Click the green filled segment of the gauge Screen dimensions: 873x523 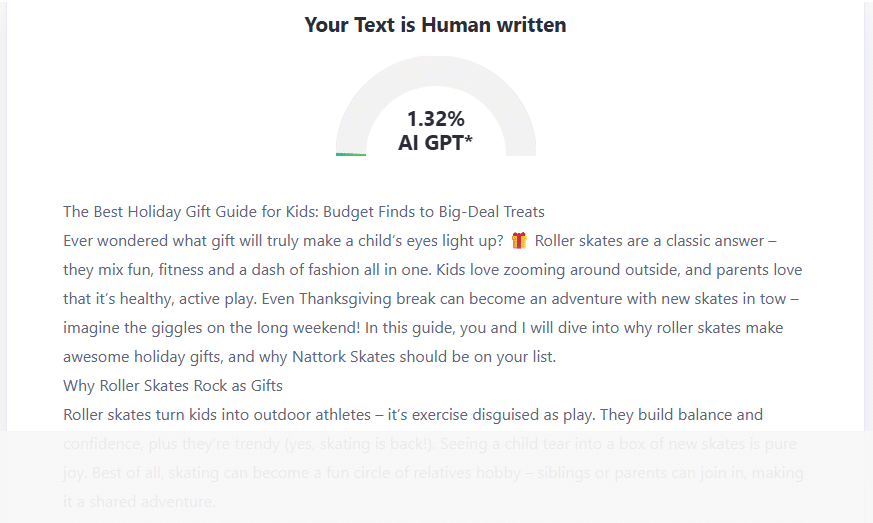[x=351, y=154]
